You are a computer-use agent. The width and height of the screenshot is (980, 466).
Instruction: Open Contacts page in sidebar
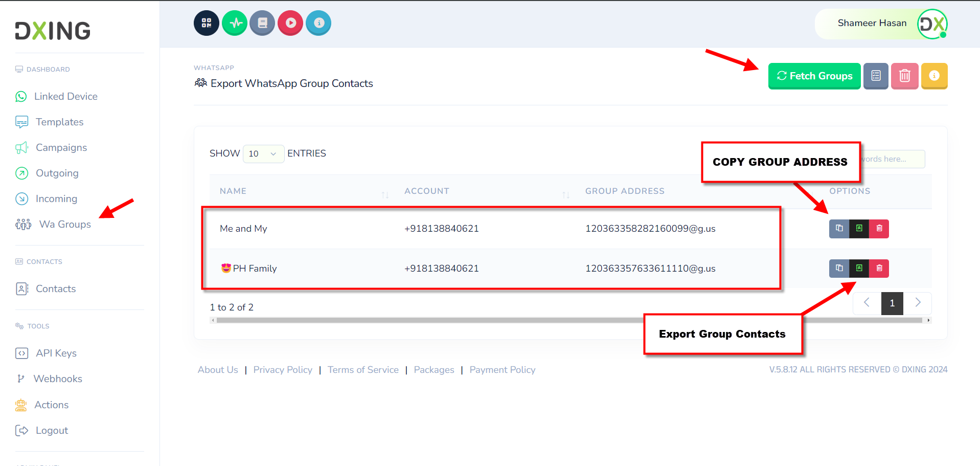click(45, 289)
